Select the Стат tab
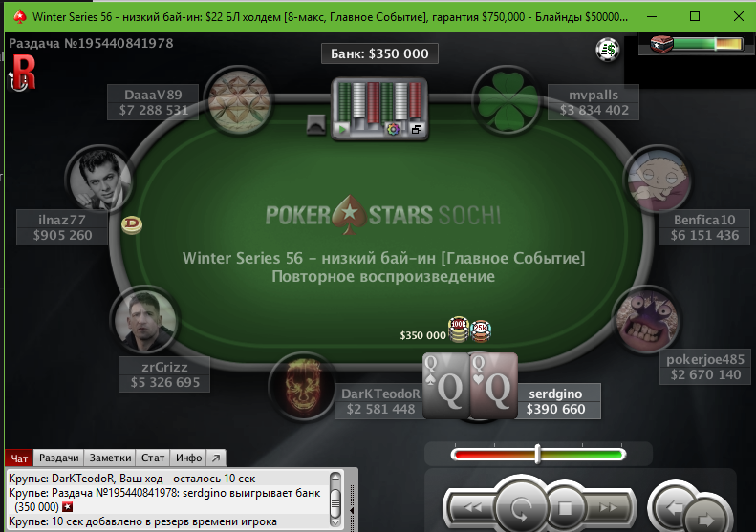 click(153, 458)
